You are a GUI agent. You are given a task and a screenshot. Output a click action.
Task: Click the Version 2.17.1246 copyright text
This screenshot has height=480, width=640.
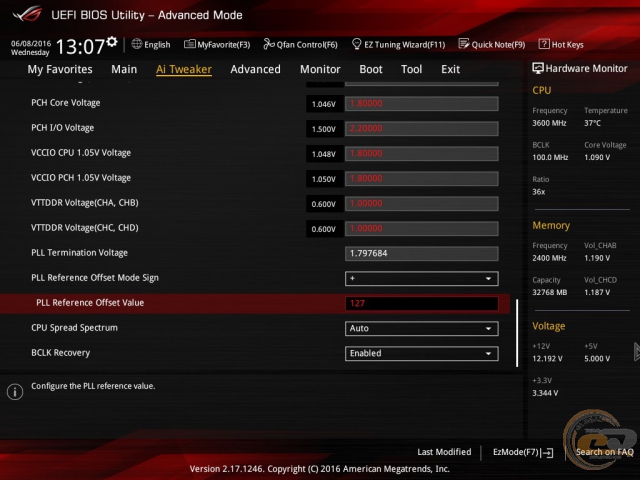pos(320,469)
